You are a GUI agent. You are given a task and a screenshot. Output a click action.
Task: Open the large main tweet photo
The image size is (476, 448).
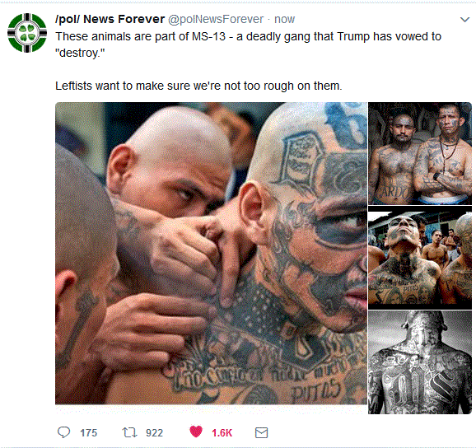pyautogui.click(x=211, y=253)
